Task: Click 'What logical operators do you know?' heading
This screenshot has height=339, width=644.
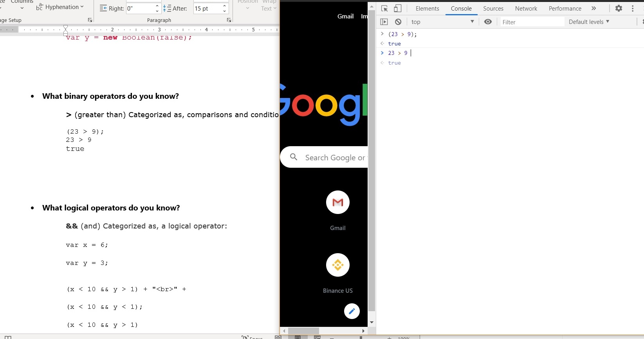Action: pos(111,208)
